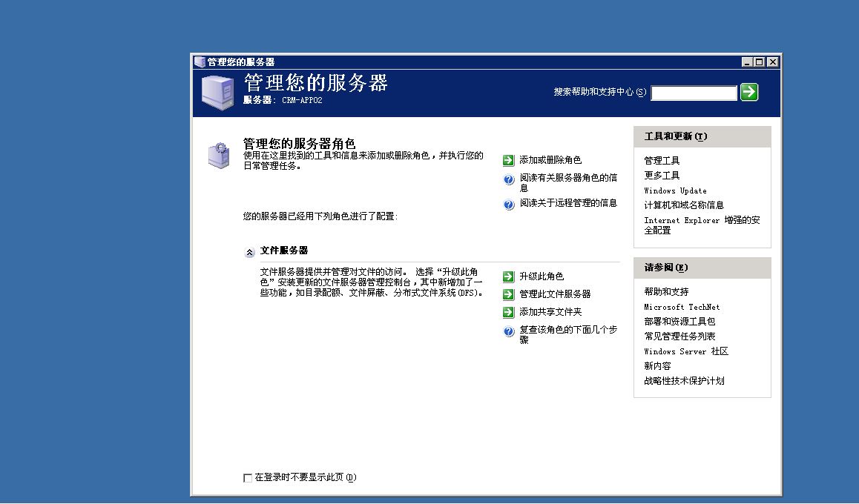
Task: Click the green arrow beside 升级此角色
Action: [508, 277]
